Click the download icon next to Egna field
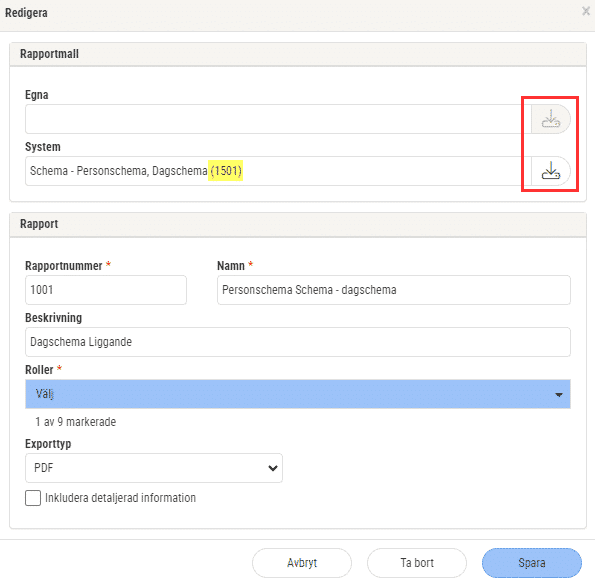Viewport: 595px width, 587px height. [x=551, y=119]
